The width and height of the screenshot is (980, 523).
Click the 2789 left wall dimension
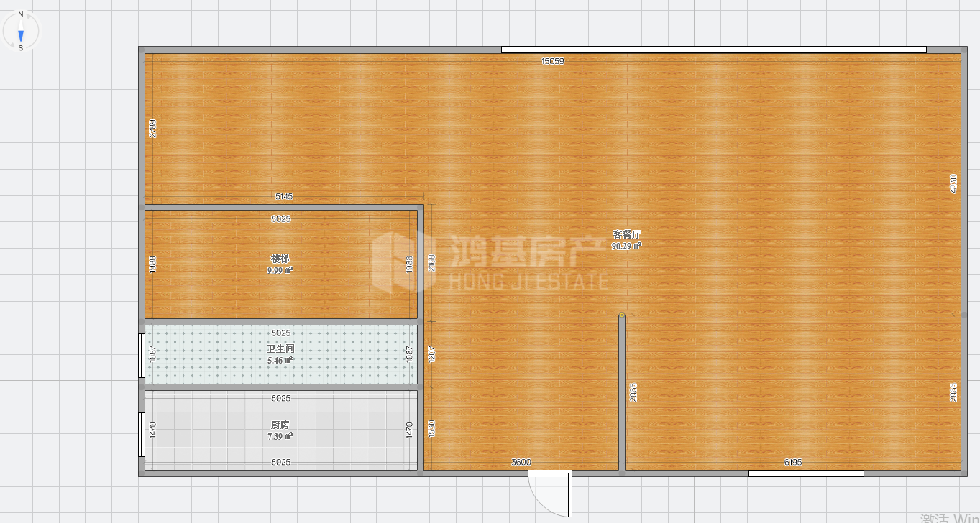(x=152, y=128)
